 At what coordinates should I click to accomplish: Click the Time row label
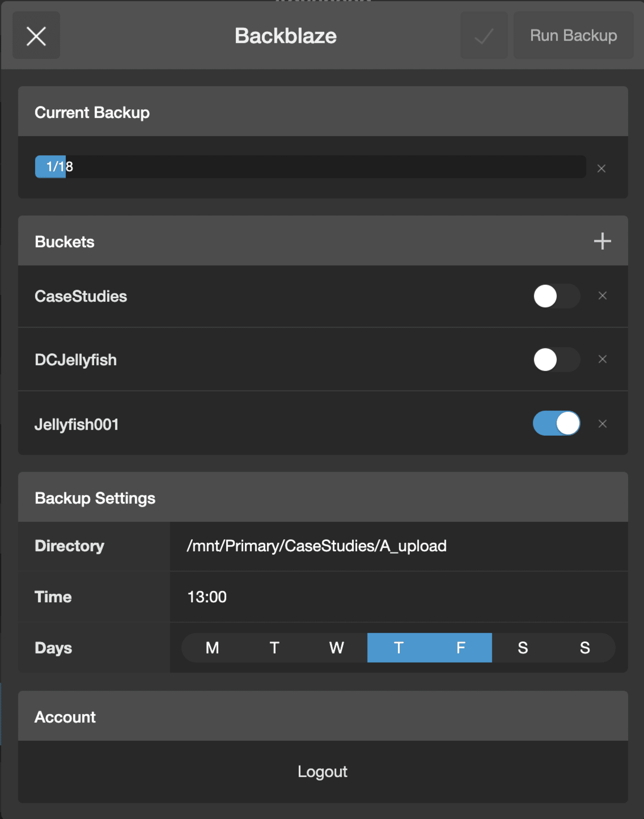click(53, 597)
